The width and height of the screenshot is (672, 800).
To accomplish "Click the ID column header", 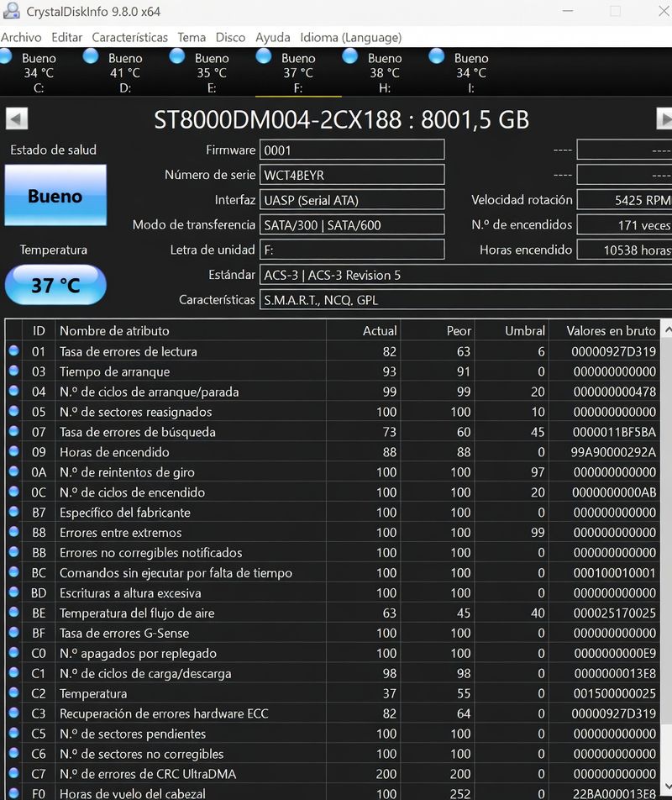I will (39, 330).
